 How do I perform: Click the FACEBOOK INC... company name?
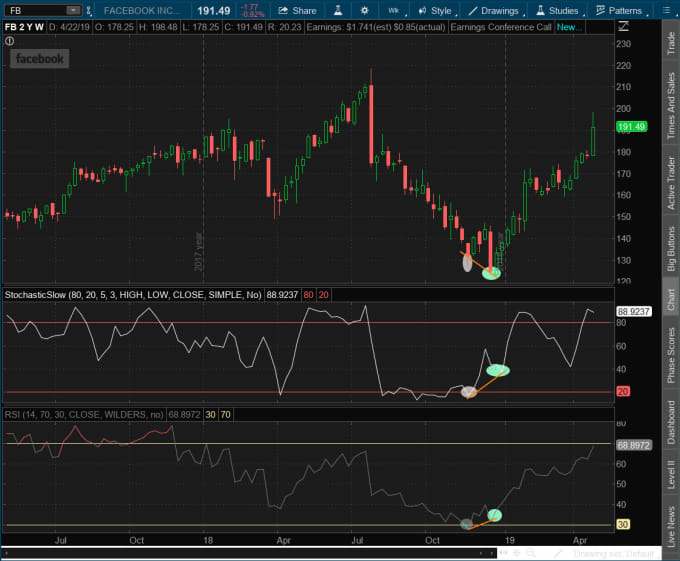[x=142, y=11]
